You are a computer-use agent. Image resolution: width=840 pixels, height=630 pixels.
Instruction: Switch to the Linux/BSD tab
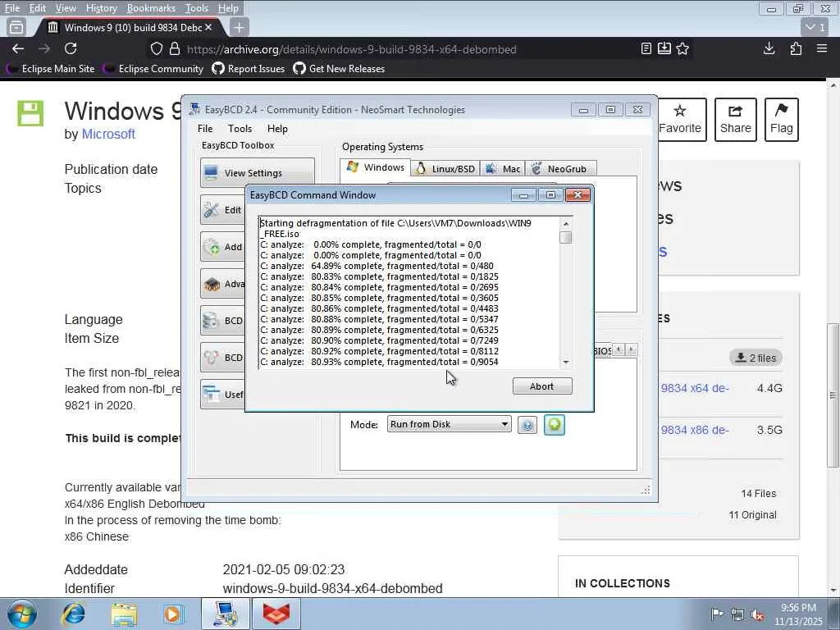click(445, 169)
